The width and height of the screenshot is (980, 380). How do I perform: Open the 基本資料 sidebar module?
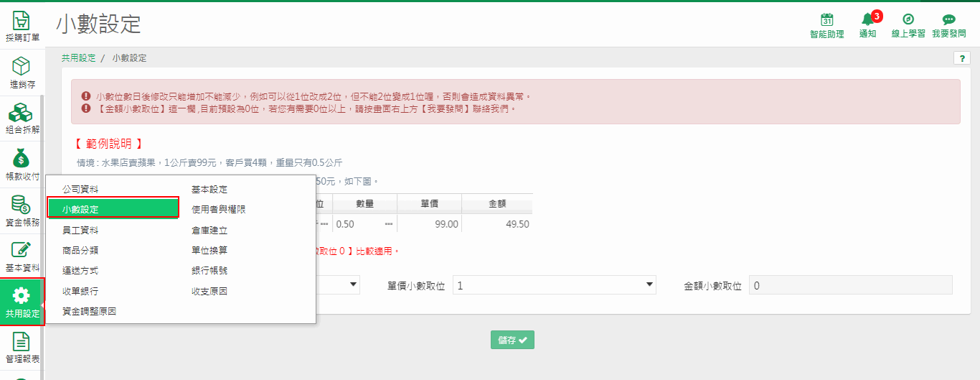point(22,256)
